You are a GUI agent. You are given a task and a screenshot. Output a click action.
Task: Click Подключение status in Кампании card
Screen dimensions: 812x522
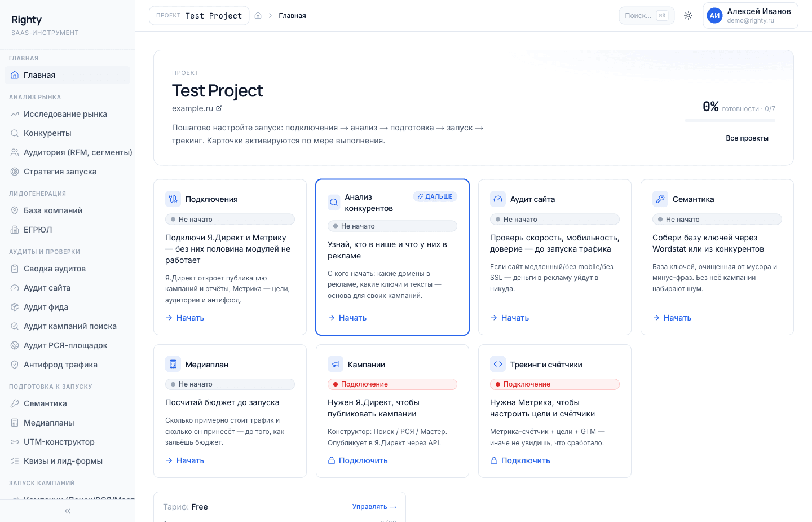[x=392, y=384]
